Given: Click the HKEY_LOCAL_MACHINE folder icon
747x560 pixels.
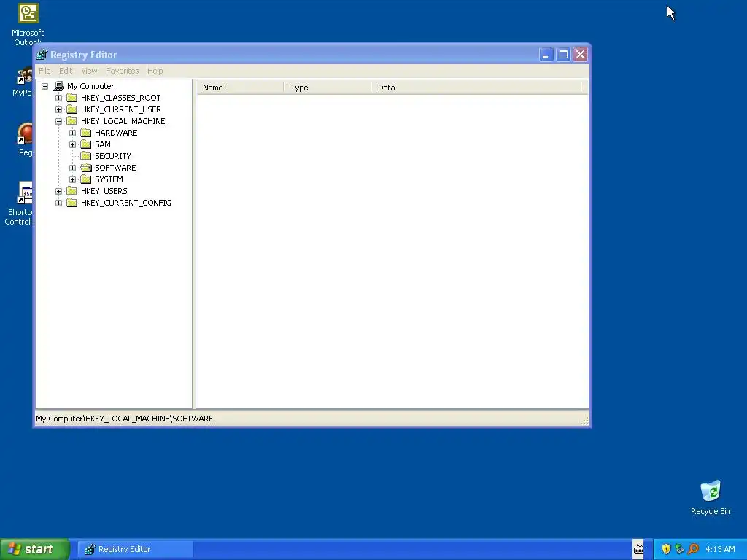Looking at the screenshot, I should pyautogui.click(x=72, y=121).
